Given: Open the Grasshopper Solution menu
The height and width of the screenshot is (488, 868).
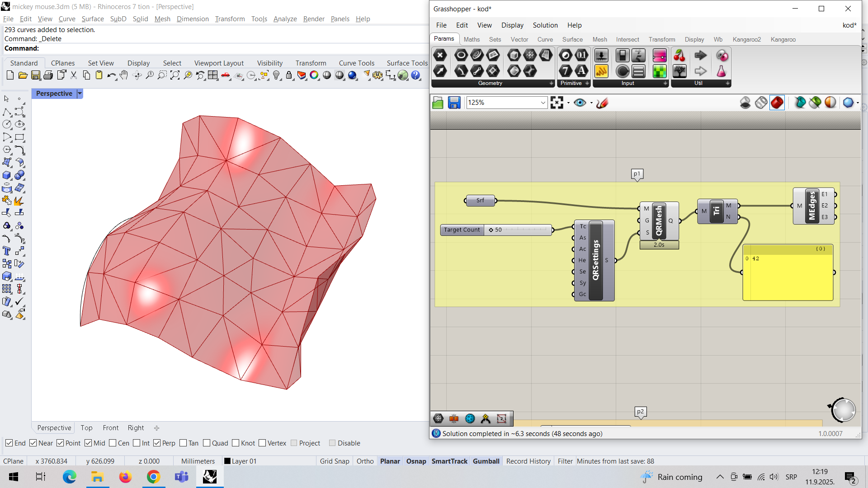Looking at the screenshot, I should click(x=545, y=25).
